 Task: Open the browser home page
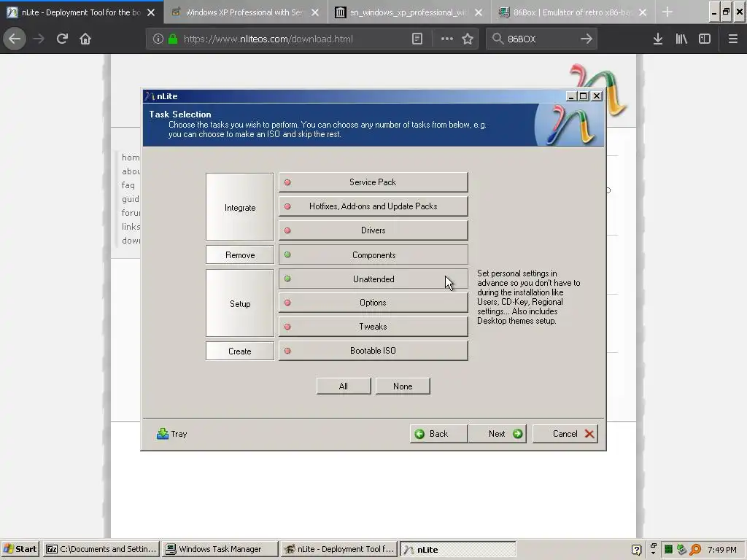pyautogui.click(x=85, y=39)
